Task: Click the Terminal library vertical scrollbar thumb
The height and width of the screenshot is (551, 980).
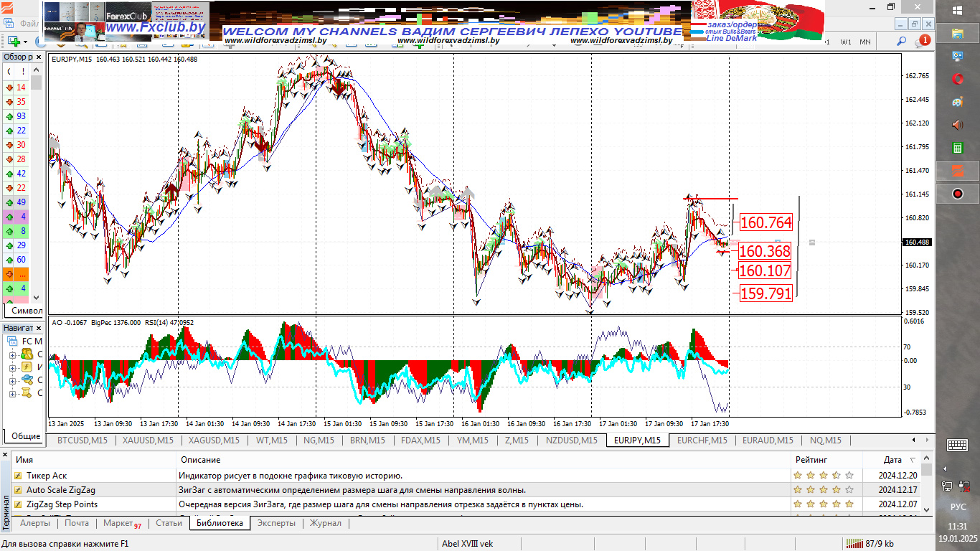Action: pos(927,469)
